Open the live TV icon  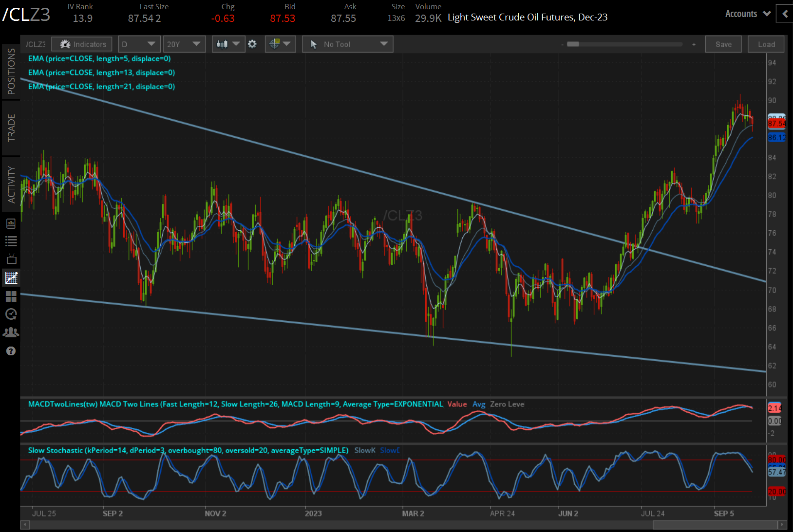tap(11, 259)
